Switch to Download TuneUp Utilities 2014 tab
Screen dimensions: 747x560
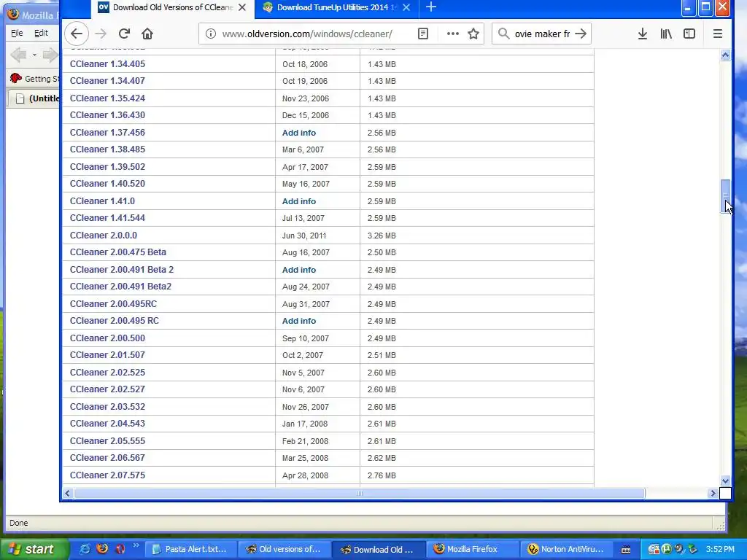pos(337,7)
